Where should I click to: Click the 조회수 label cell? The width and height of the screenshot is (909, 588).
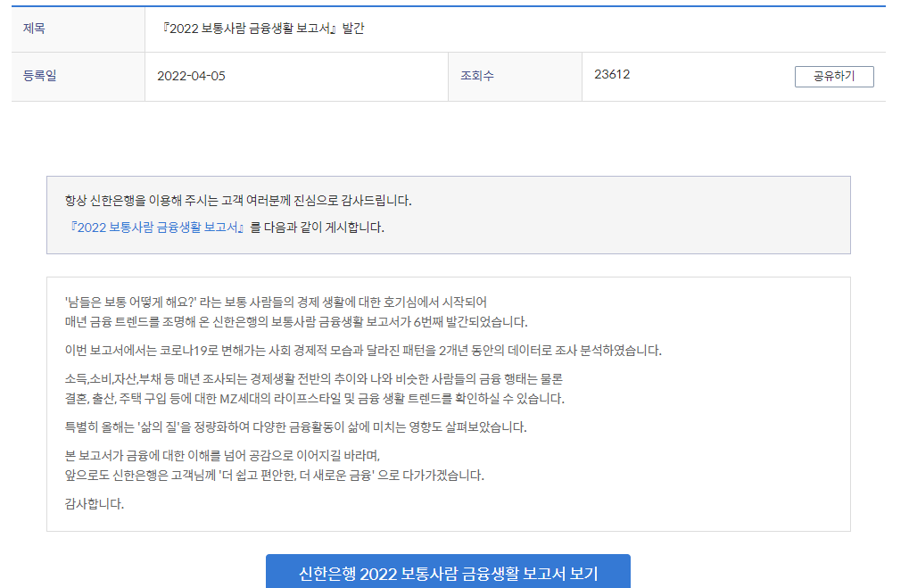tap(515, 77)
